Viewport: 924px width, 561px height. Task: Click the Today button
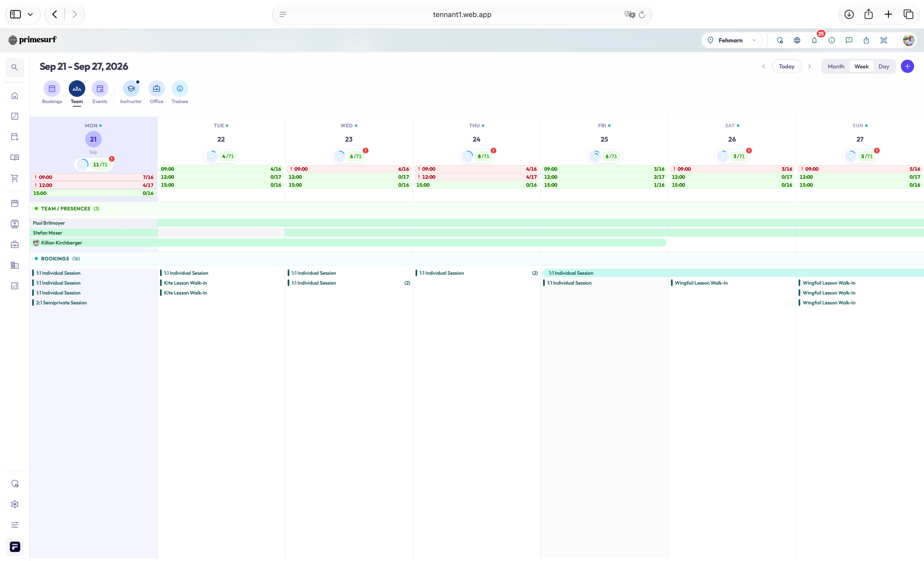coord(787,66)
